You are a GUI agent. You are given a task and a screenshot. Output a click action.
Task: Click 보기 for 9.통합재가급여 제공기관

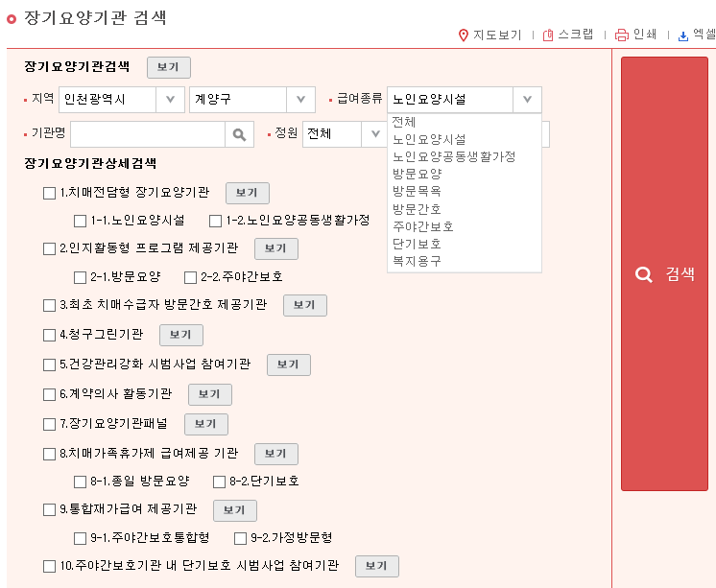click(235, 510)
